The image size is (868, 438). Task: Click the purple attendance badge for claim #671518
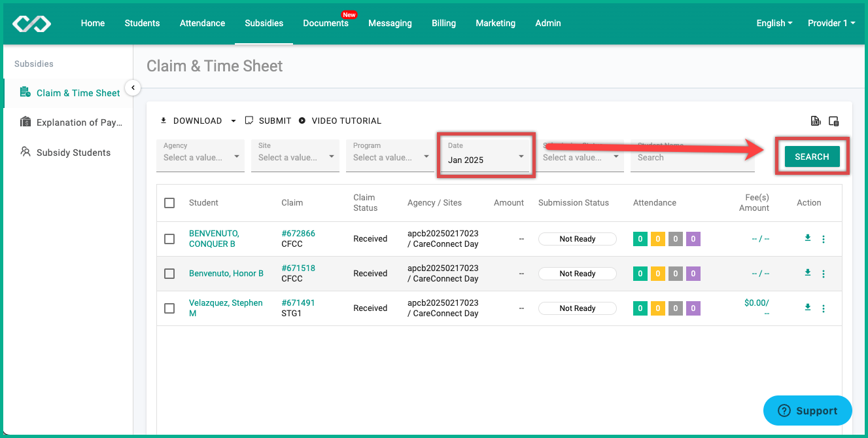point(693,274)
